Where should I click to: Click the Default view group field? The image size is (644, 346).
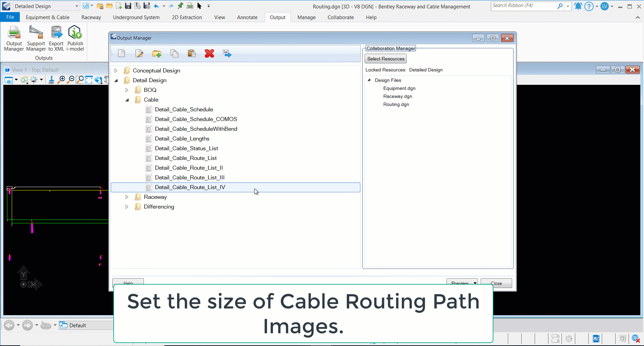coord(87,325)
